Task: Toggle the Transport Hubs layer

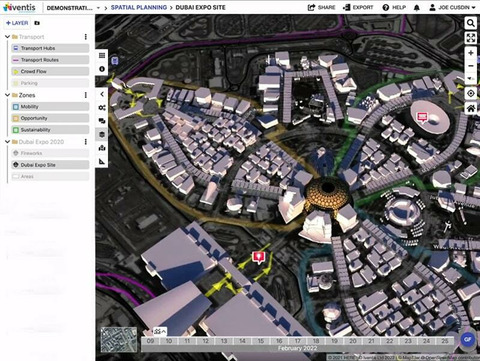Action: [x=50, y=48]
